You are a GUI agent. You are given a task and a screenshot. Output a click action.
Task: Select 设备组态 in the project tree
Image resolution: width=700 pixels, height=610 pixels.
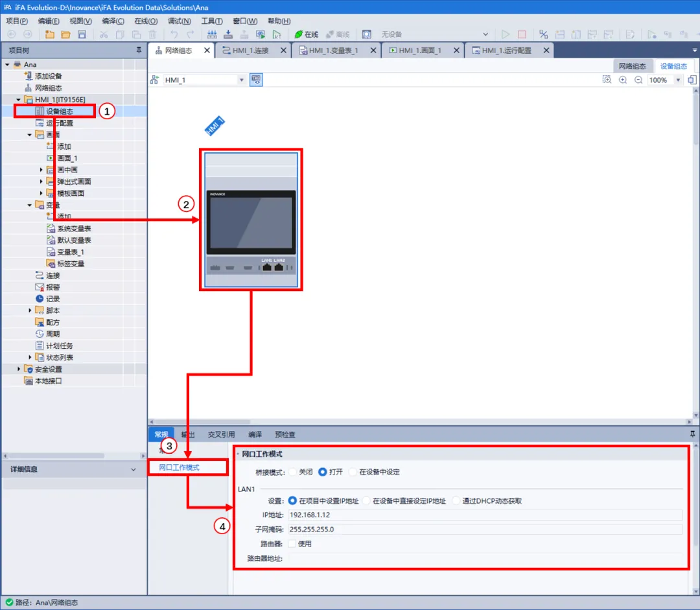click(60, 111)
